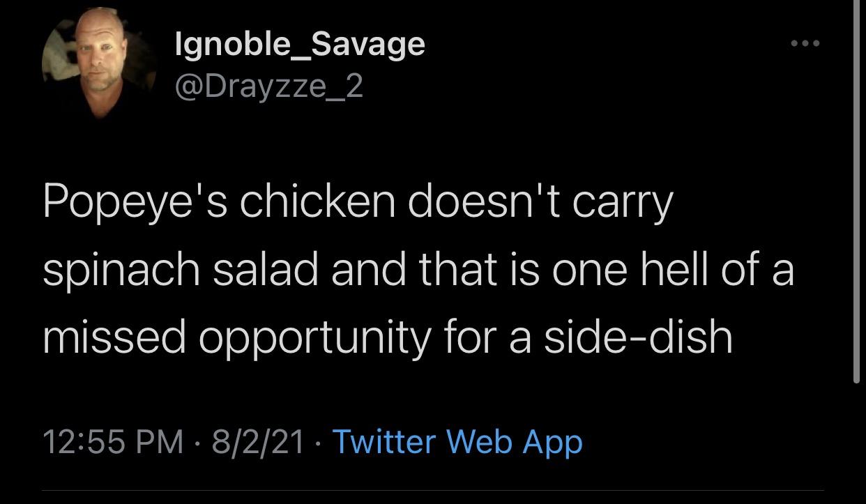Open the three-dot more options menu
The height and width of the screenshot is (504, 866).
(805, 43)
